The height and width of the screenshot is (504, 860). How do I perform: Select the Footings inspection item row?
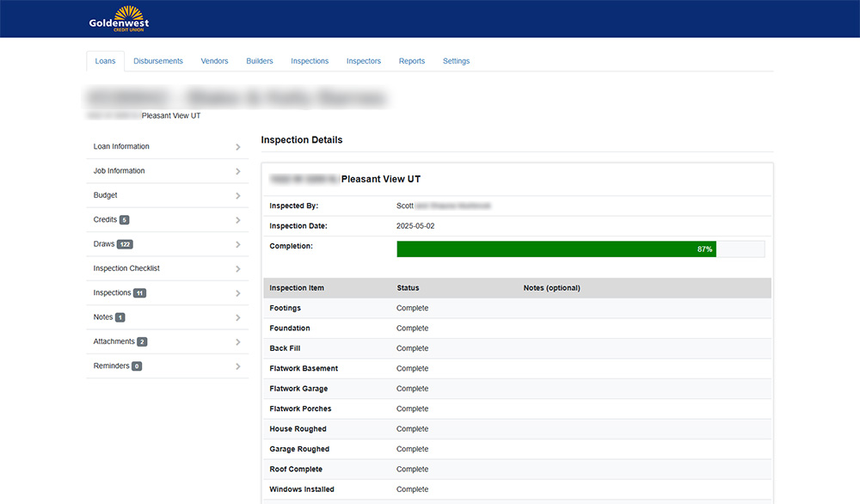tap(517, 308)
